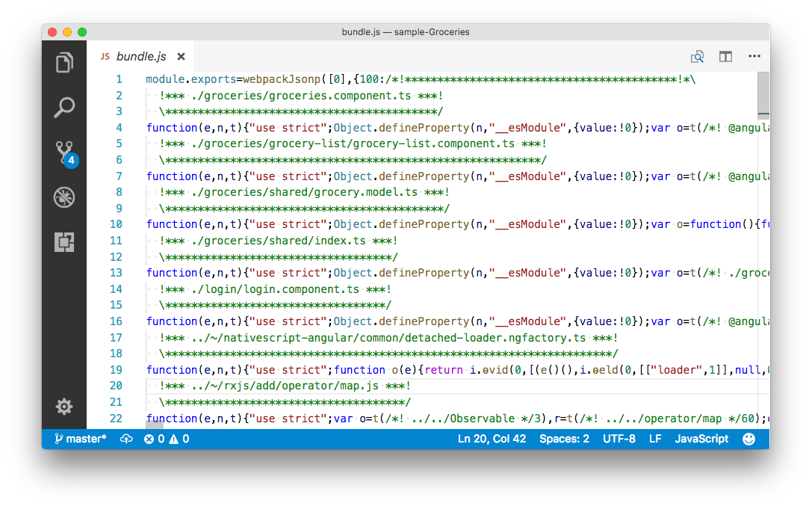812x509 pixels.
Task: Click the smiley feedback icon in status bar
Action: point(749,439)
